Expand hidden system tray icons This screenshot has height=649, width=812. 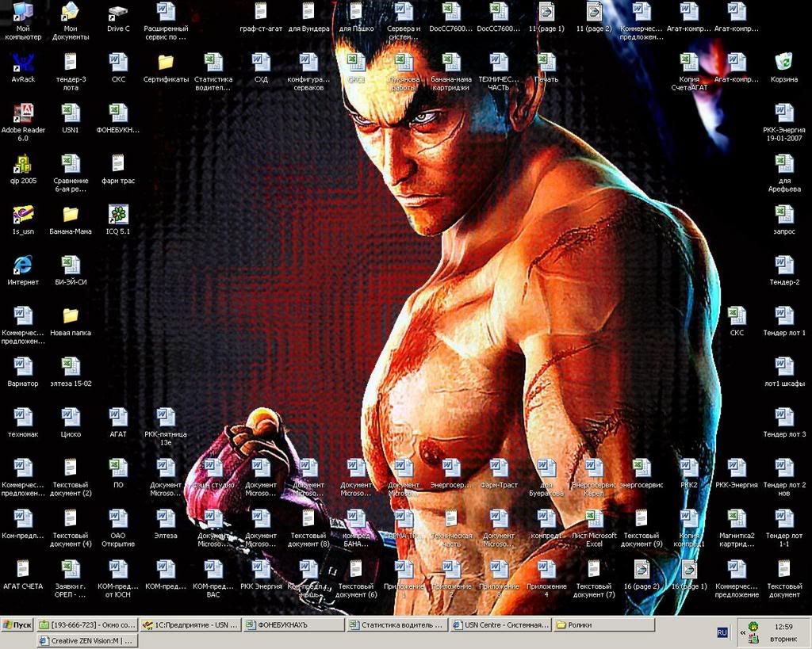pyautogui.click(x=742, y=632)
